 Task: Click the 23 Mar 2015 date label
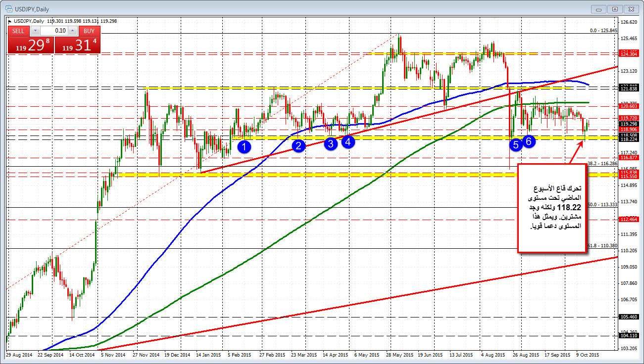303,355
